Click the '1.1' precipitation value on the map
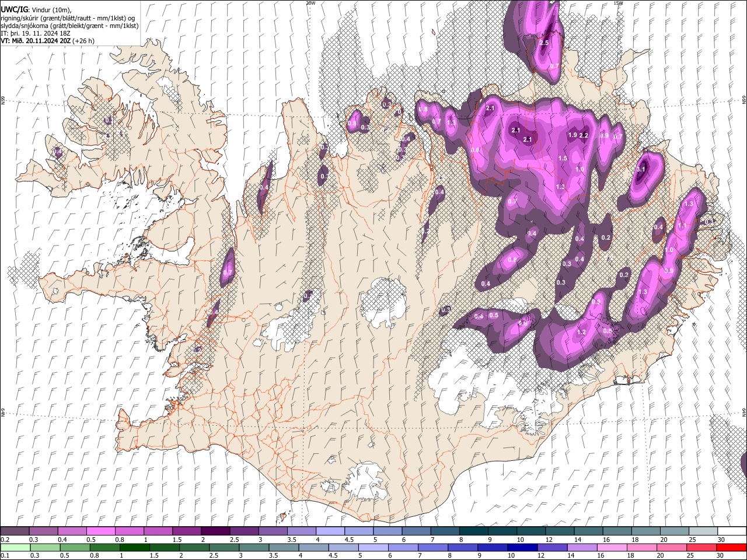Screen dimensions: 747x560 click(682, 226)
